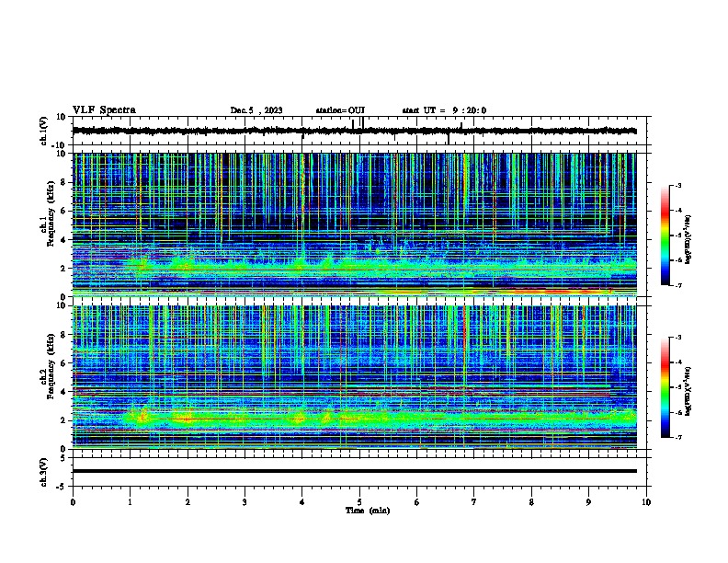Click the "5" time axis tick label
The width and height of the screenshot is (728, 563).
[x=359, y=502]
